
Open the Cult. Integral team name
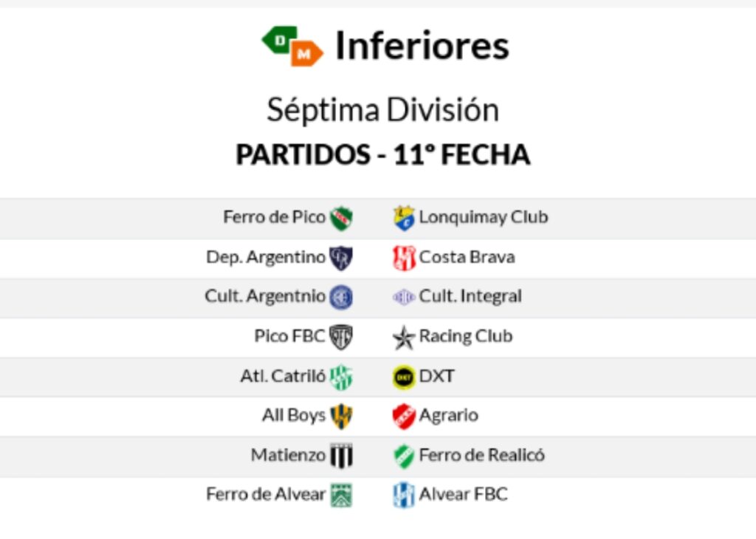(470, 297)
